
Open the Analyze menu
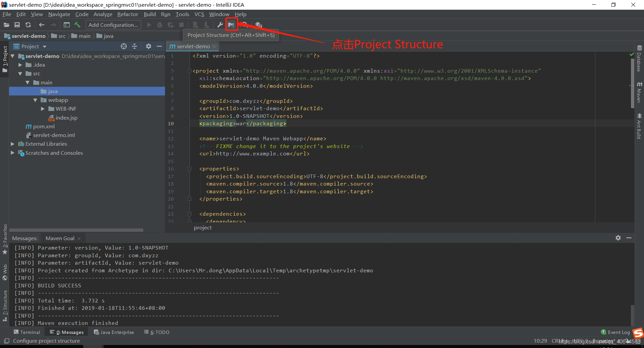(103, 14)
